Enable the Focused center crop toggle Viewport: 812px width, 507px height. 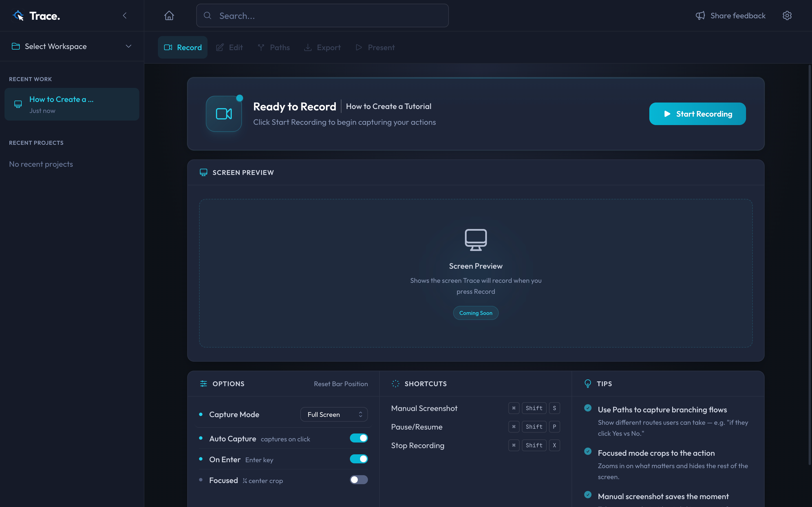358,480
